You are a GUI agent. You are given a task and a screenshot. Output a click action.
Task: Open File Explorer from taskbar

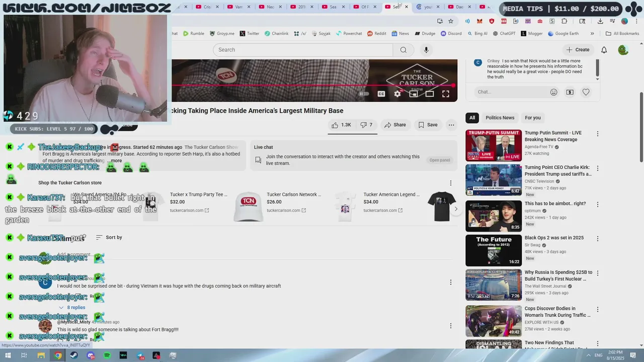(41, 355)
